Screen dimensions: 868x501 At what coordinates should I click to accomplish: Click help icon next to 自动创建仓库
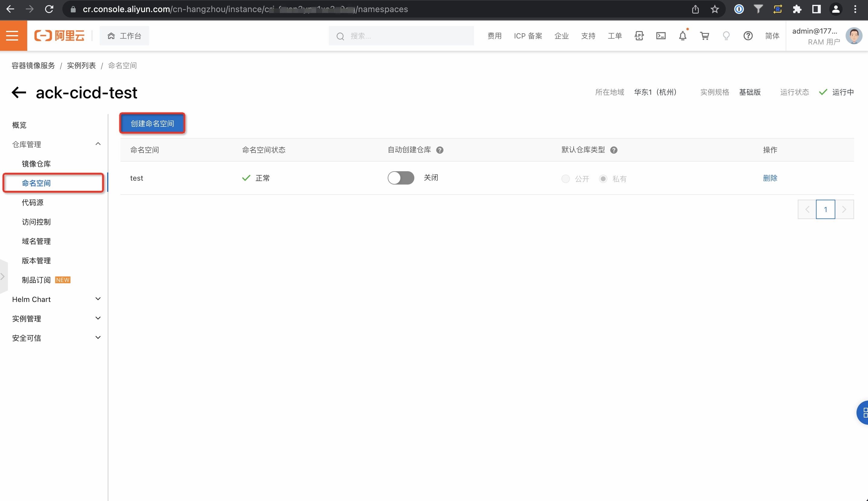(439, 150)
